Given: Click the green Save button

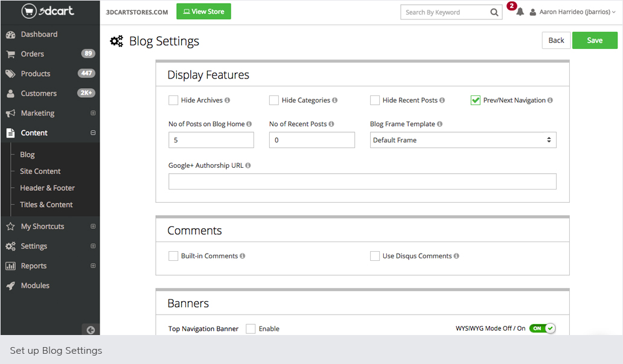Looking at the screenshot, I should (x=594, y=40).
